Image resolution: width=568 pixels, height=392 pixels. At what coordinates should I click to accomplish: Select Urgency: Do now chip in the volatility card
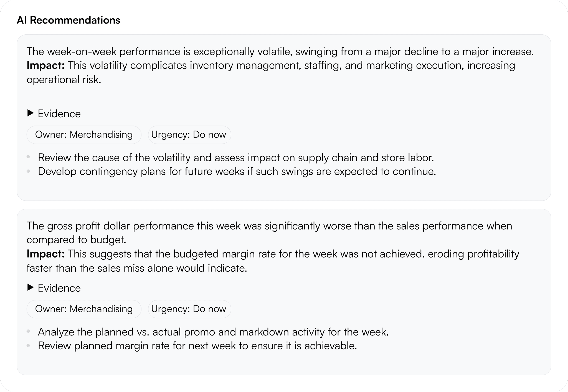[189, 135]
